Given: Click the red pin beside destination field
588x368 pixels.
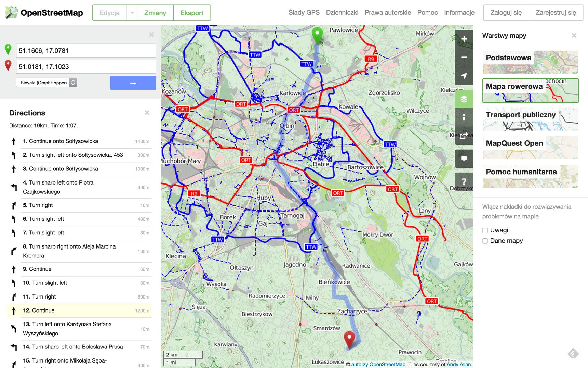Looking at the screenshot, I should pyautogui.click(x=8, y=66).
